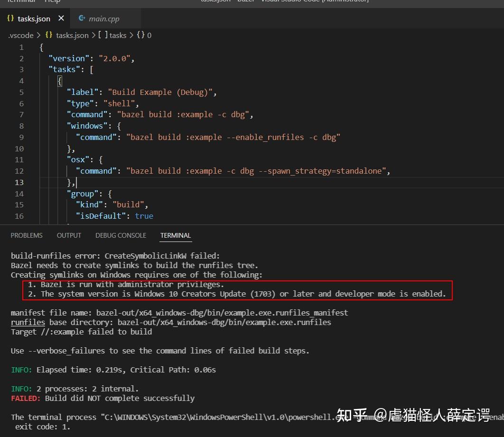Open the OUTPUT panel
504x437 pixels.
point(69,235)
